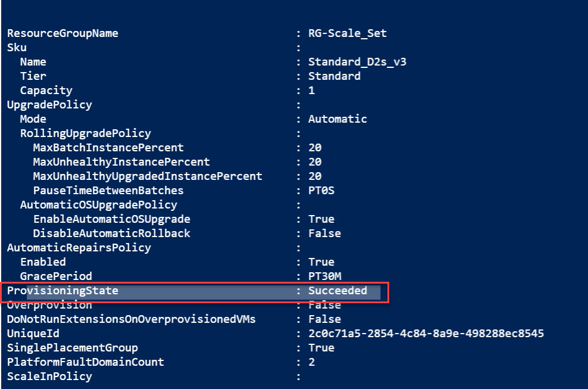Click the PT30M grace period value

324,276
